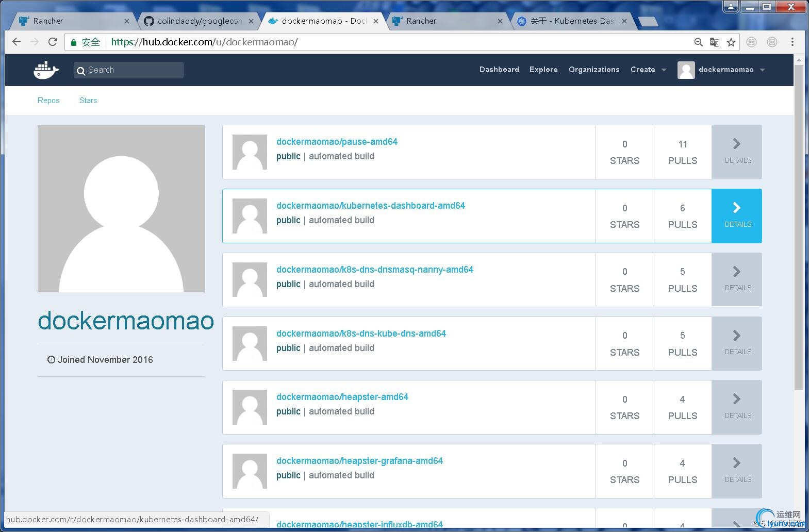Open the Organizations link
Screen dimensions: 809x532
594,70
